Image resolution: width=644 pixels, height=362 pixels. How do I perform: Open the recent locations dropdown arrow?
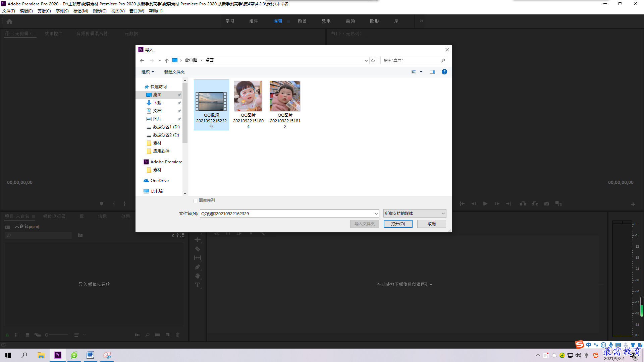pyautogui.click(x=160, y=61)
